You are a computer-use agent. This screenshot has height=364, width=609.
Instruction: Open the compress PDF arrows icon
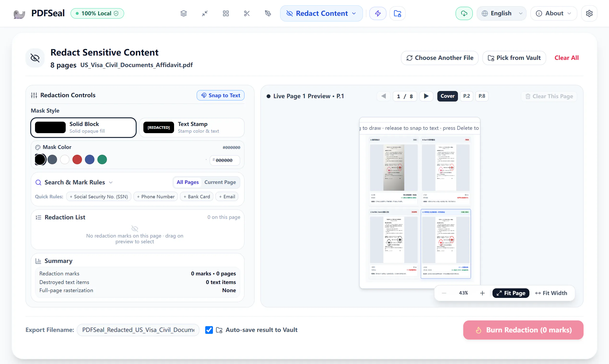205,13
